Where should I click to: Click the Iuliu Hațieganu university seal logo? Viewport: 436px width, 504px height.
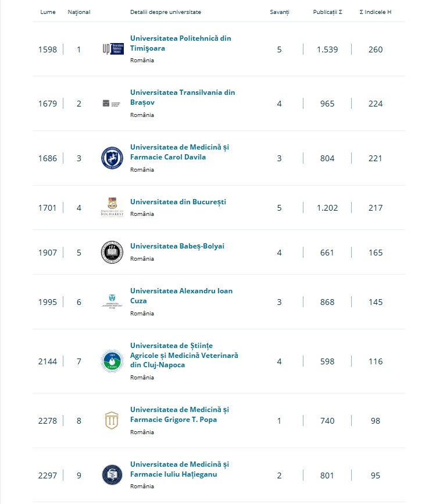(112, 475)
